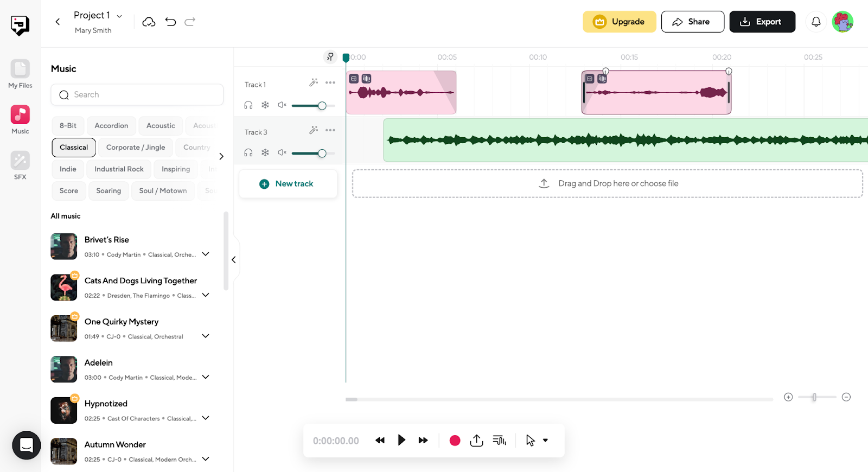Viewport: 868px width, 472px height.
Task: Toggle the Classical genre filter
Action: tap(74, 148)
